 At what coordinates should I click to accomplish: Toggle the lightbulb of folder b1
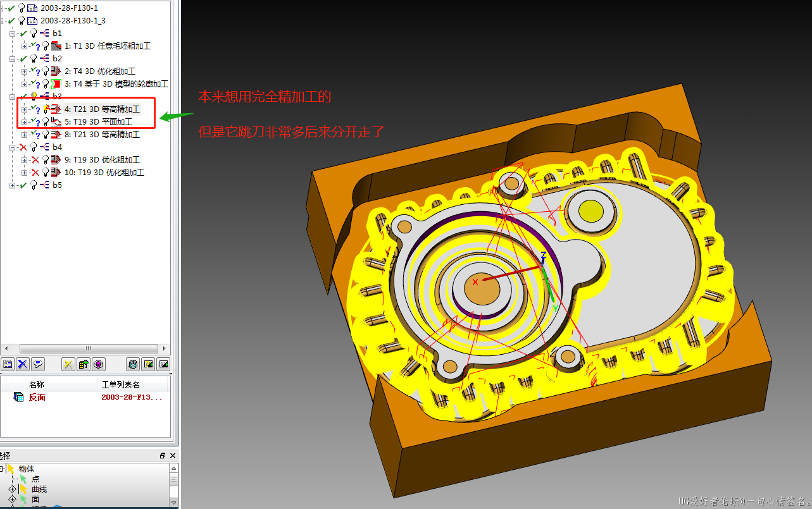(34, 34)
